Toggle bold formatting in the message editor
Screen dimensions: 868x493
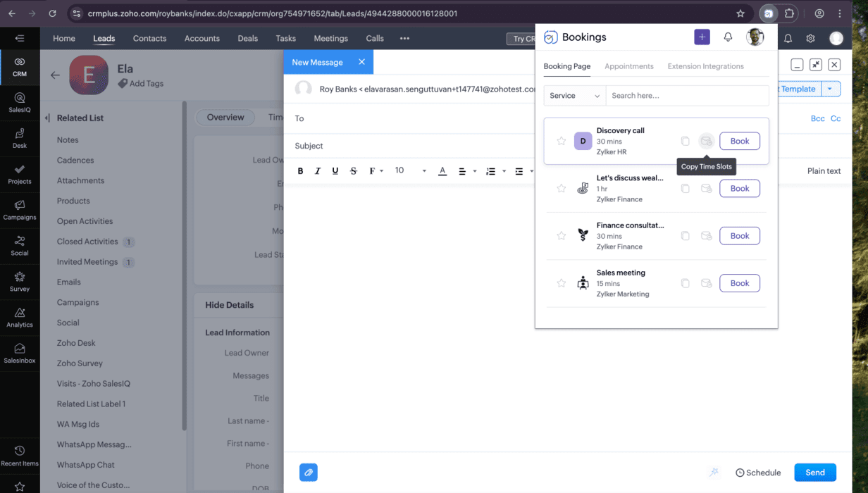(300, 171)
